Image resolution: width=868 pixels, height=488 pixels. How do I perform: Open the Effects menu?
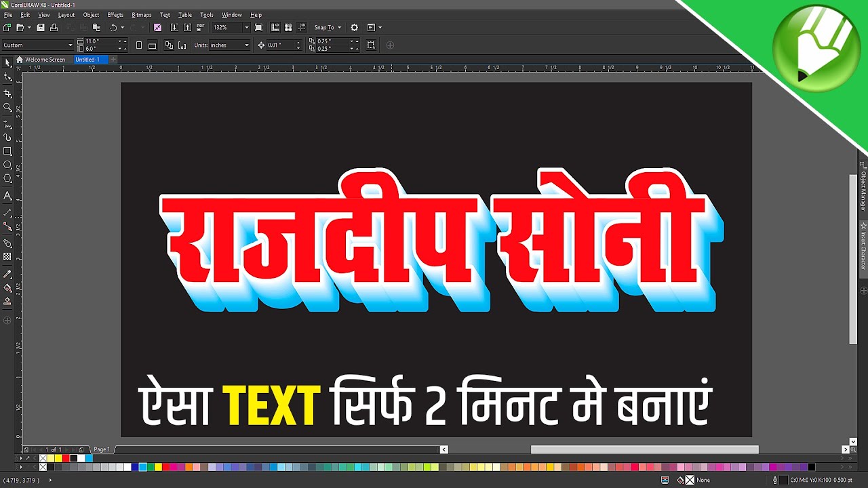[115, 15]
